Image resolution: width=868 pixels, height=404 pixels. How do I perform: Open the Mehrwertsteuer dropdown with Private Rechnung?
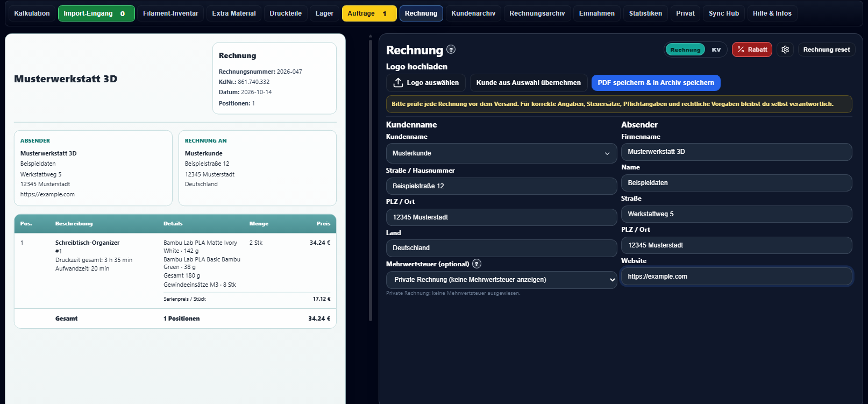(x=501, y=280)
